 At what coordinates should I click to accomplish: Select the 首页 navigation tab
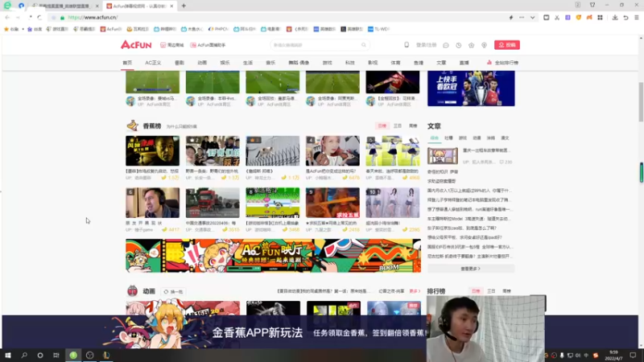point(127,63)
